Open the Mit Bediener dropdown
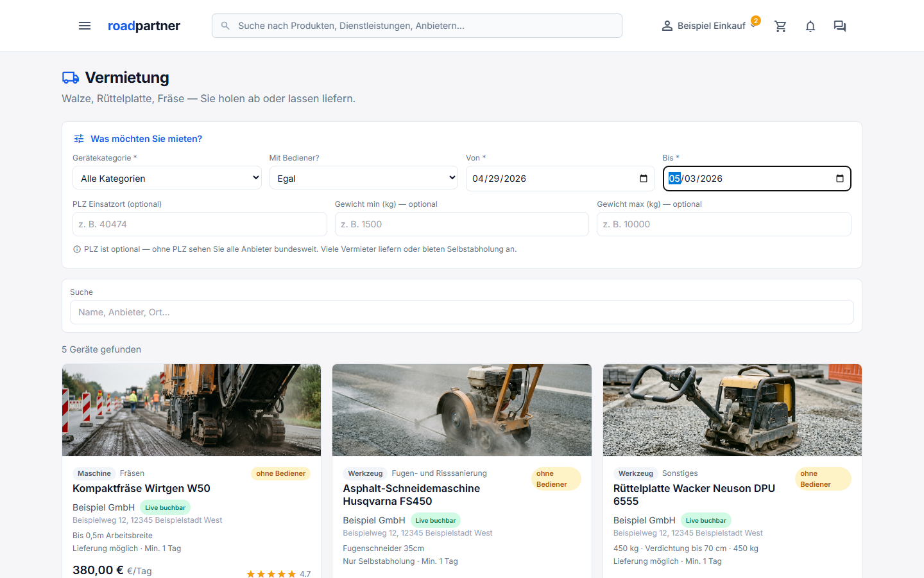The image size is (924, 578). 364,178
